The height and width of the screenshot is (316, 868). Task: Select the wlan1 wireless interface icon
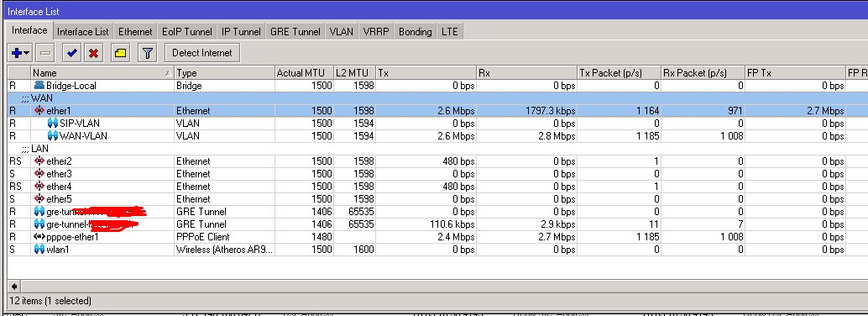click(39, 250)
